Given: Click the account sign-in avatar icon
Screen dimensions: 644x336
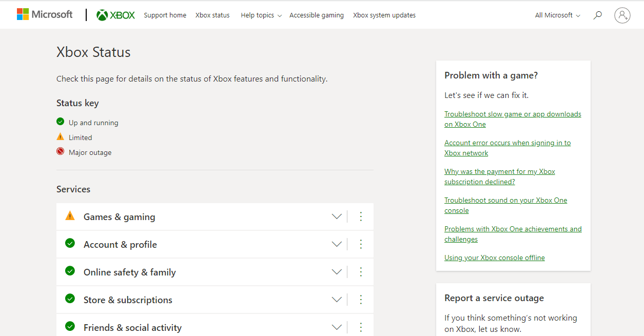Looking at the screenshot, I should pyautogui.click(x=622, y=15).
